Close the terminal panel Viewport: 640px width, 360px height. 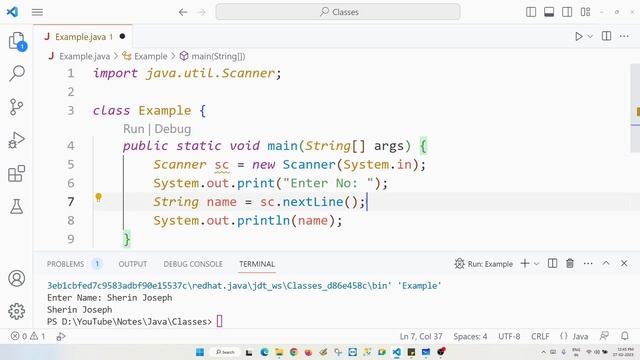pyautogui.click(x=624, y=264)
